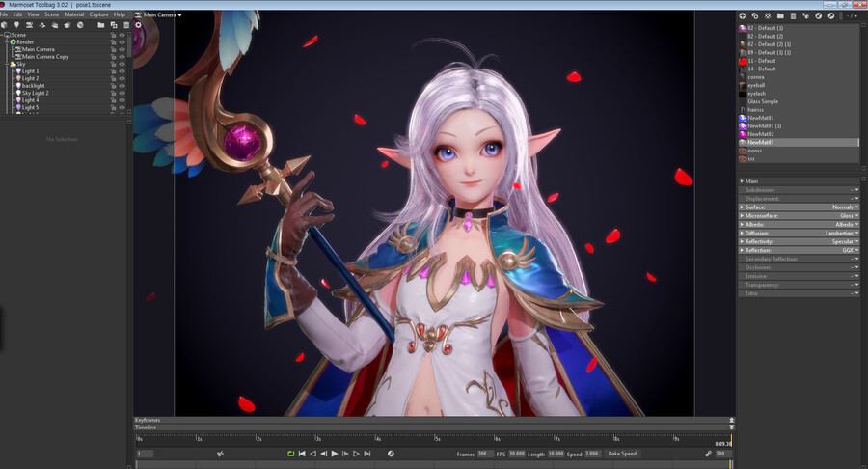Image resolution: width=868 pixels, height=469 pixels.
Task: Click the 5s mark on timeline ruler
Action: point(437,438)
